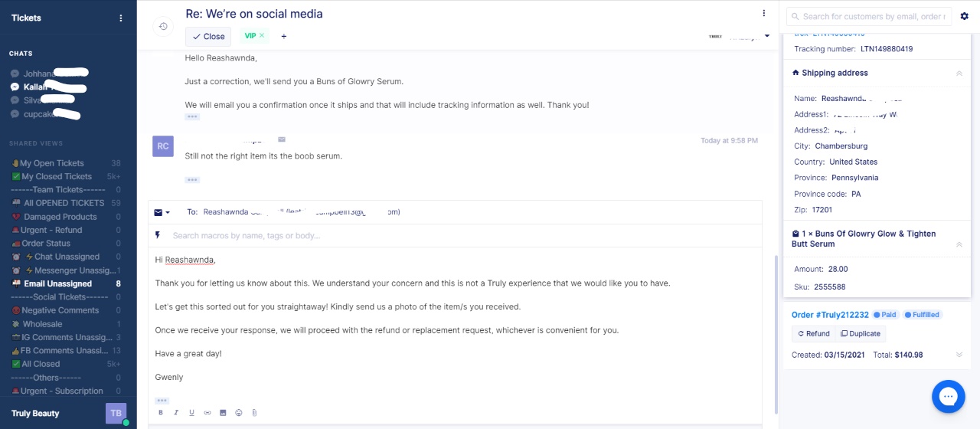The image size is (980, 429).
Task: Open the My Open Tickets view
Action: tap(52, 163)
